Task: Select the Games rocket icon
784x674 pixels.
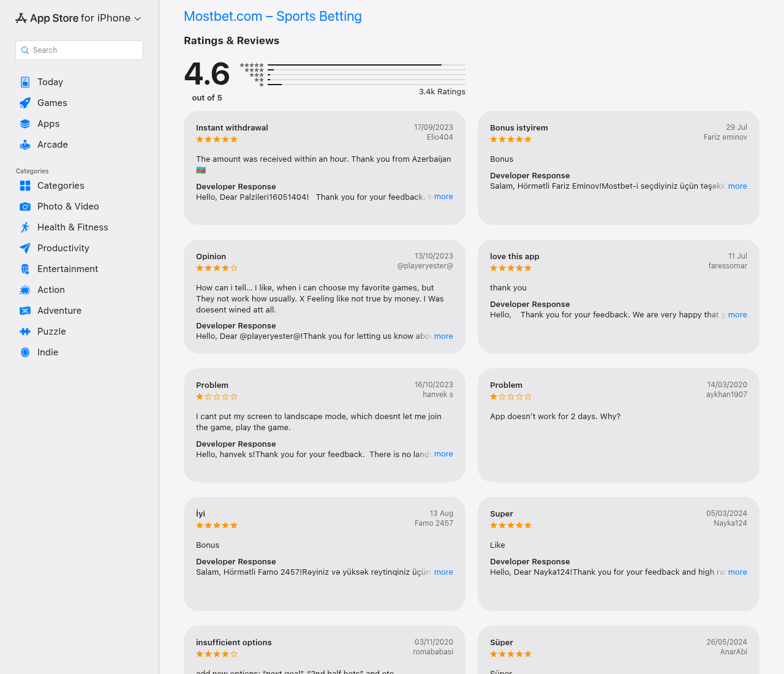Action: pos(25,103)
